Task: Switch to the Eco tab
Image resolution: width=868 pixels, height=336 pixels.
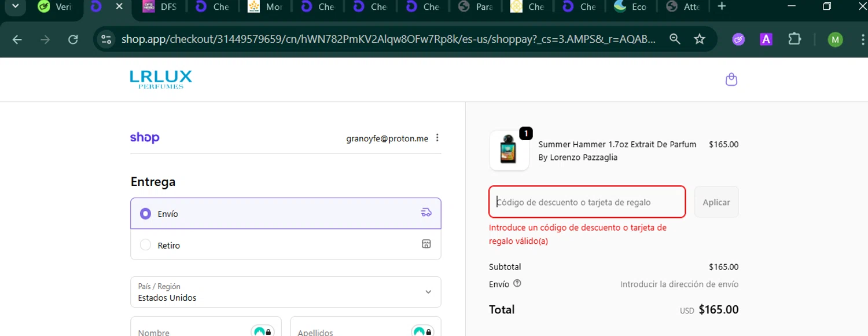Action: [x=630, y=7]
